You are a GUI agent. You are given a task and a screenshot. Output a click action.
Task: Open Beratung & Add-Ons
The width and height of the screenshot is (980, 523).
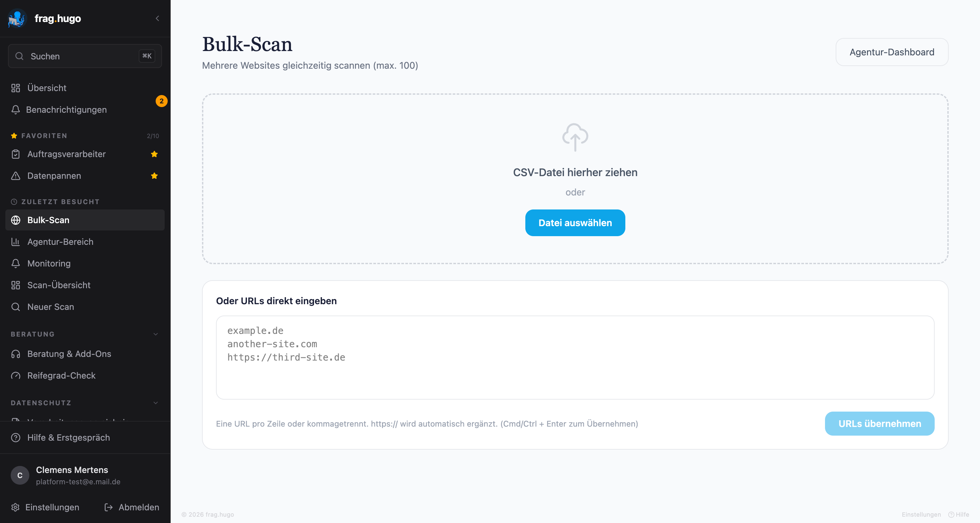click(x=85, y=354)
